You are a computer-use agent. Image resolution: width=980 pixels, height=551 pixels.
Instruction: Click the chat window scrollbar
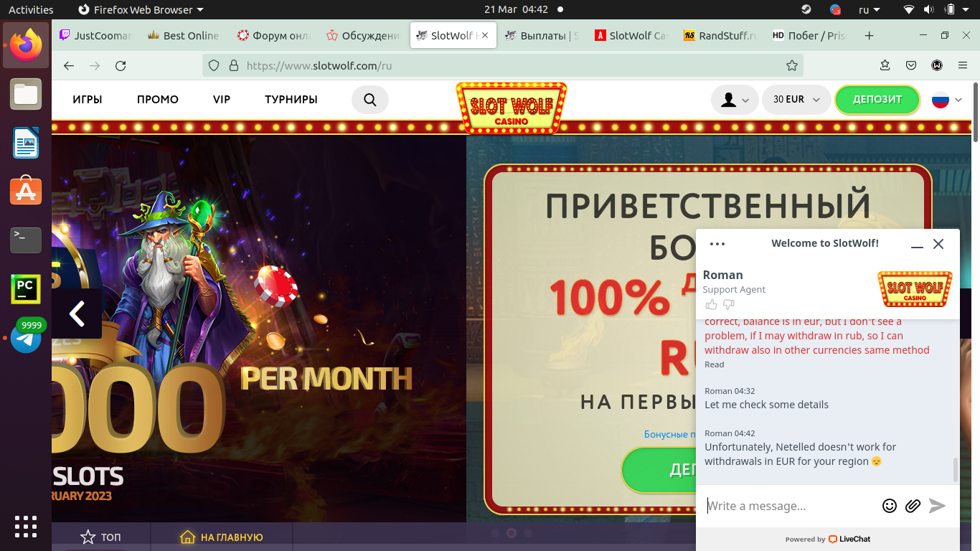coord(955,470)
